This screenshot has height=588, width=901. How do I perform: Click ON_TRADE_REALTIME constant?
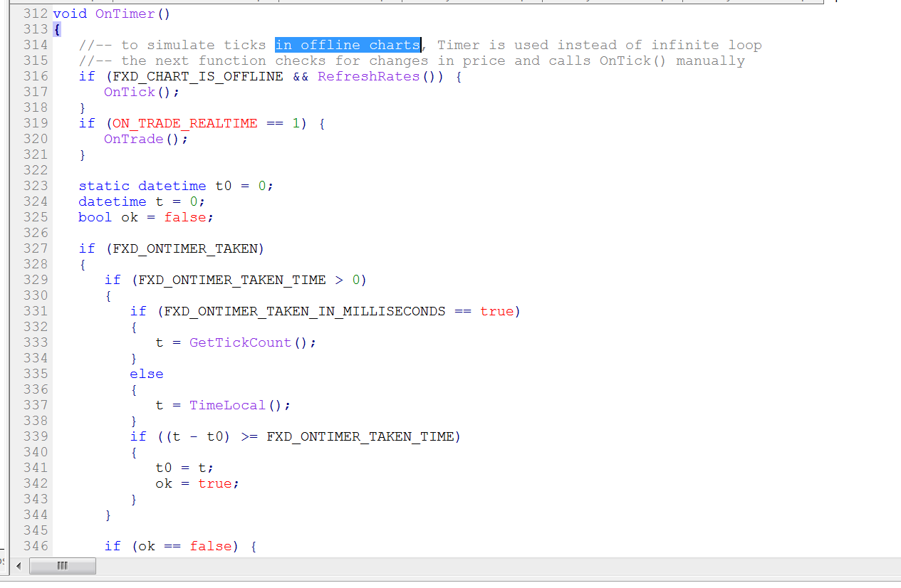point(185,123)
